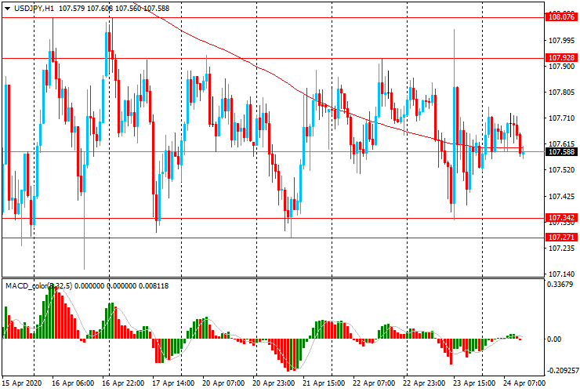Click the 23 Apr 15:00 time label

(474, 383)
